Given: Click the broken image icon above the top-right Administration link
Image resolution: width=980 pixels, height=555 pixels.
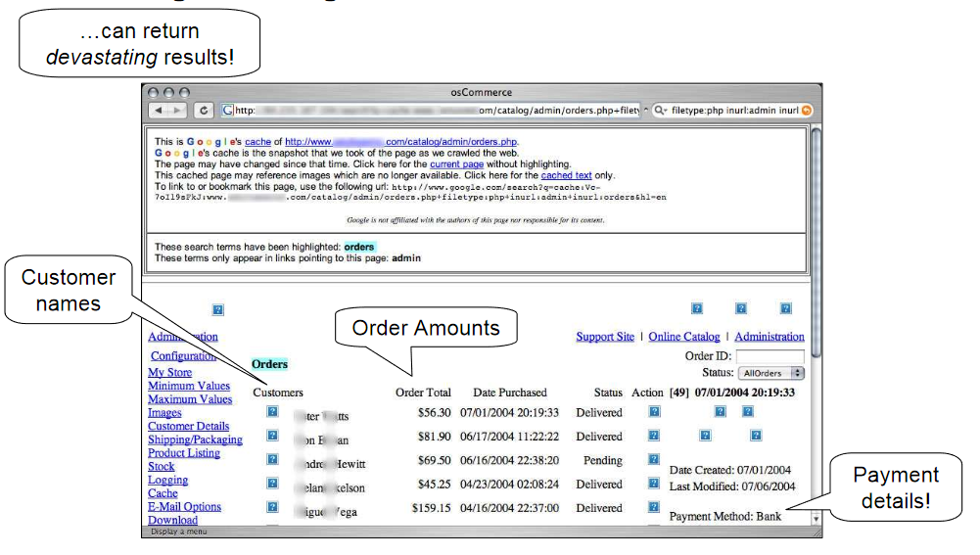Looking at the screenshot, I should [x=785, y=308].
